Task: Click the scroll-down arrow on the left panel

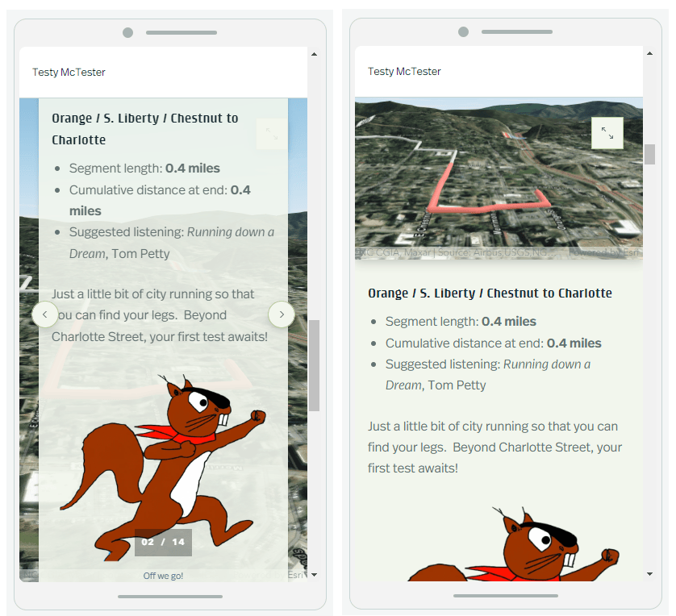Action: pos(314,575)
